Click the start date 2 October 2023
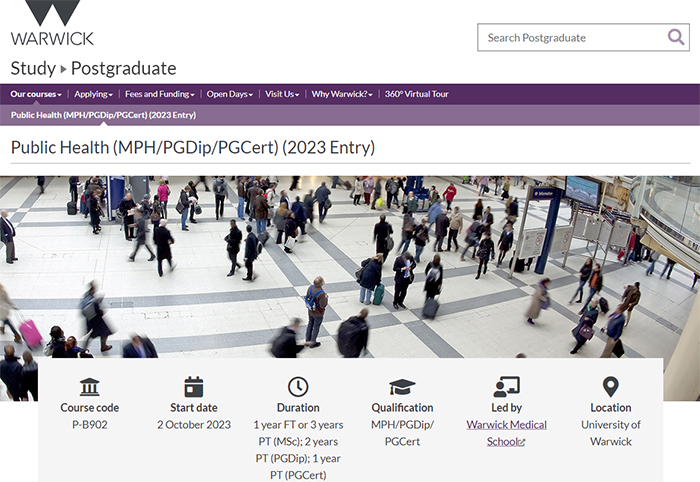700x482 pixels. (194, 424)
